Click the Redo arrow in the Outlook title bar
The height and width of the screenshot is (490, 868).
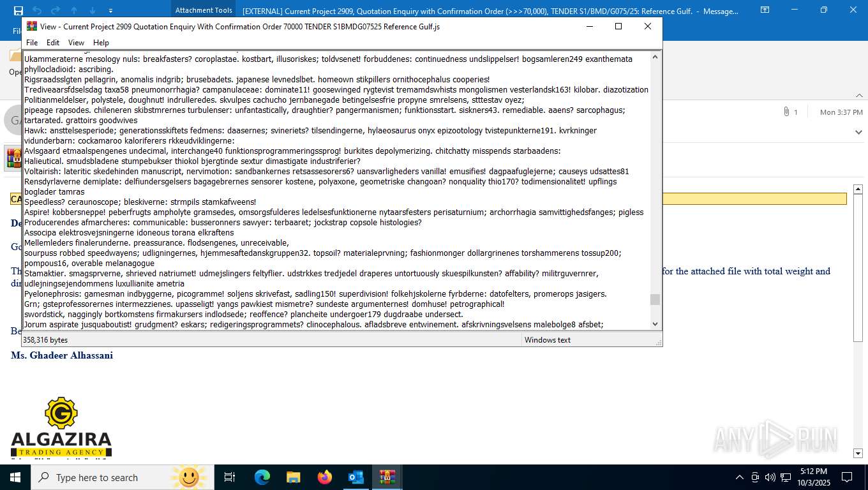pyautogui.click(x=56, y=10)
